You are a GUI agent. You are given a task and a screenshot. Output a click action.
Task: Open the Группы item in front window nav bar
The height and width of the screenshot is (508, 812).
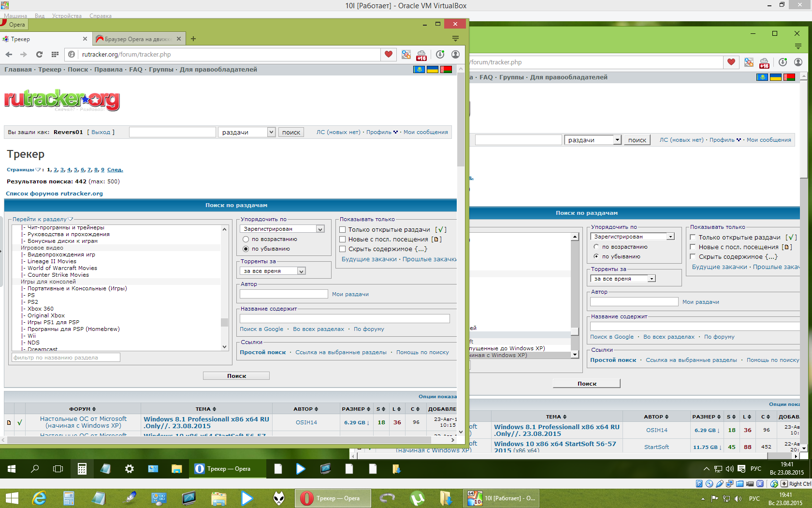[161, 70]
